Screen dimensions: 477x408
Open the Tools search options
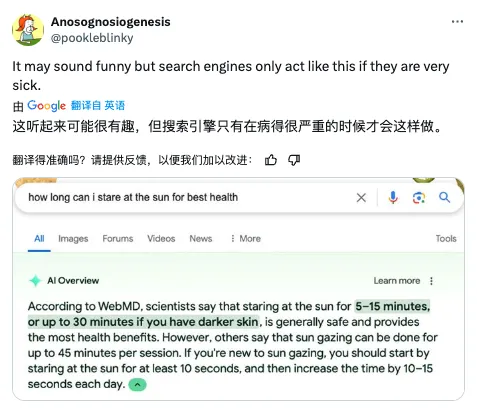pyautogui.click(x=446, y=239)
